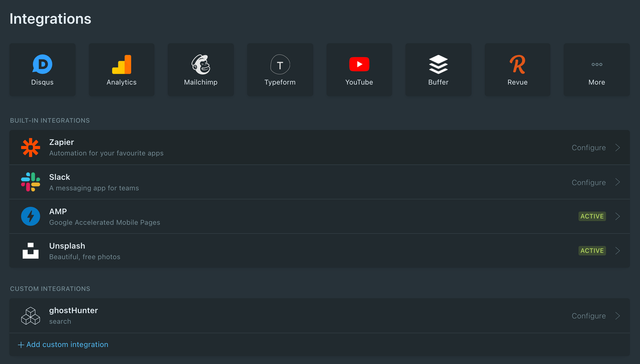This screenshot has height=364, width=640.
Task: Click 'Google Accelerated Mobile Pages' description
Action: (105, 222)
